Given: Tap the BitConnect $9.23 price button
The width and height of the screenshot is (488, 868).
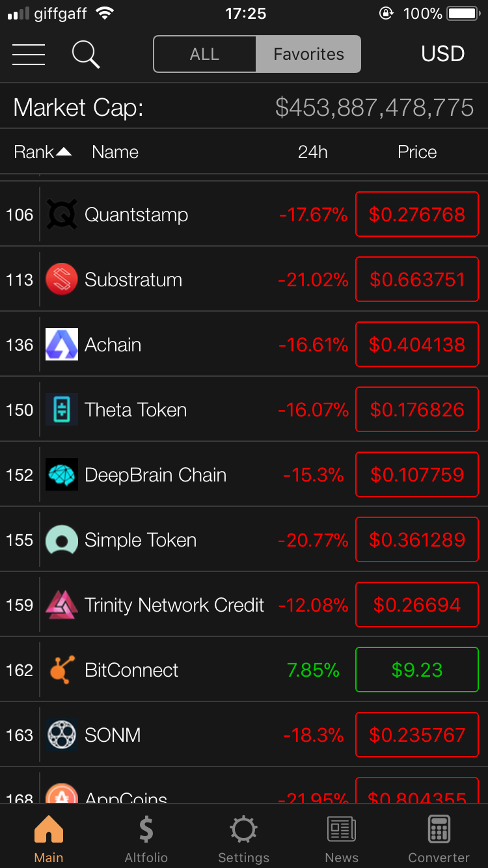Looking at the screenshot, I should 417,670.
